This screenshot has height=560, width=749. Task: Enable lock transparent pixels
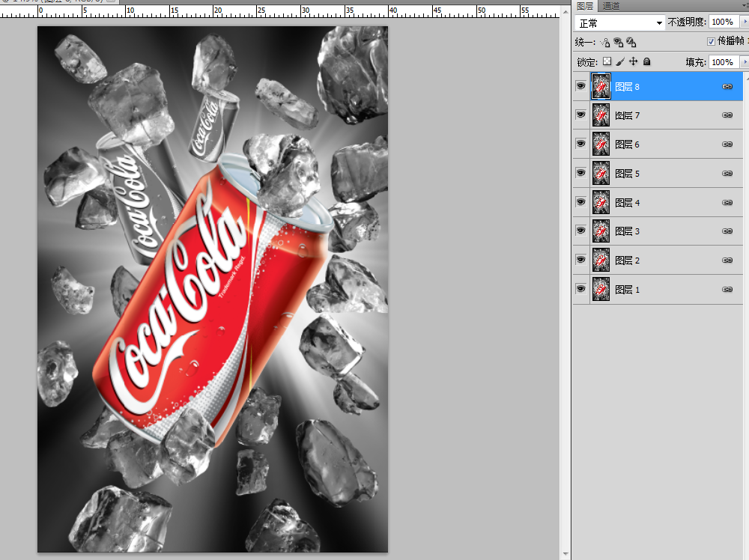click(607, 61)
